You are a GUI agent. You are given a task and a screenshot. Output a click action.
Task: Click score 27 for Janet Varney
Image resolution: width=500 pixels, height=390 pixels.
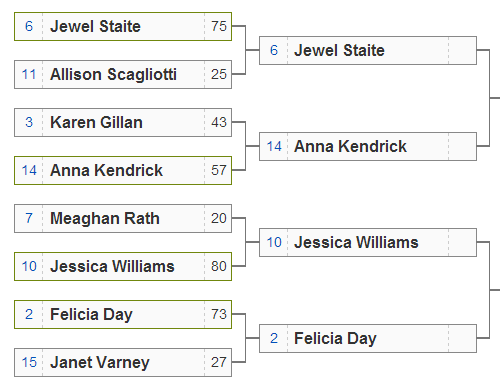pyautogui.click(x=219, y=362)
